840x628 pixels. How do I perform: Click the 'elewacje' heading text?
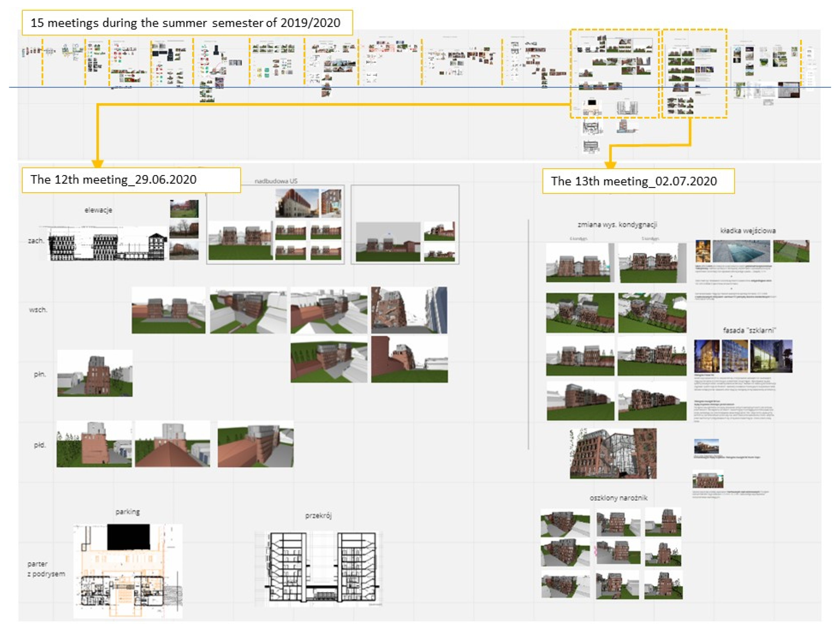point(98,210)
